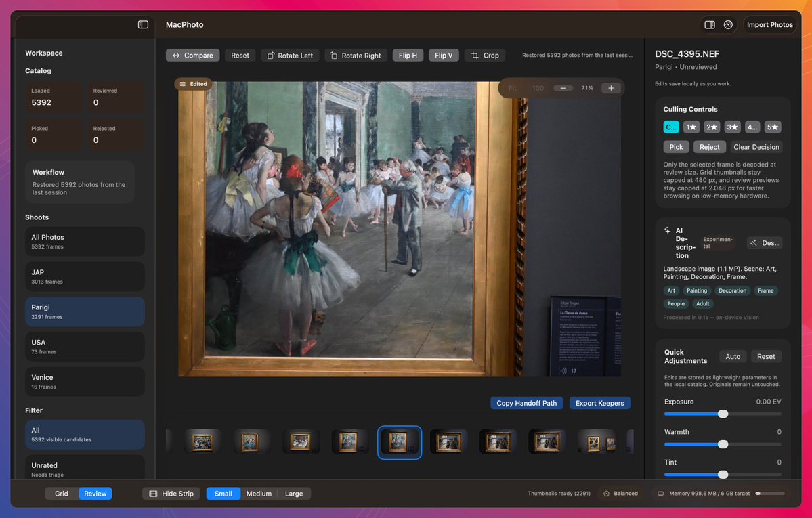This screenshot has width=812, height=518.
Task: Choose Large thumbnail size
Action: coord(294,494)
